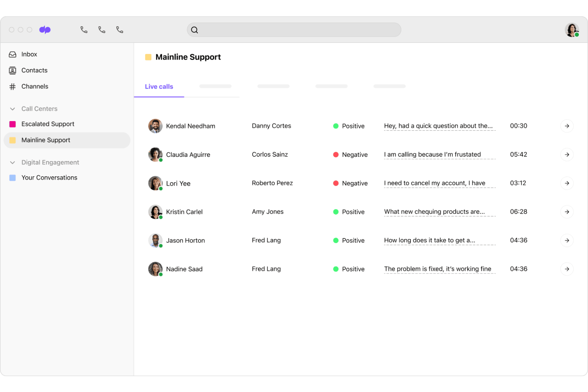Open the Inbox icon in sidebar
This screenshot has width=588, height=392.
13,54
